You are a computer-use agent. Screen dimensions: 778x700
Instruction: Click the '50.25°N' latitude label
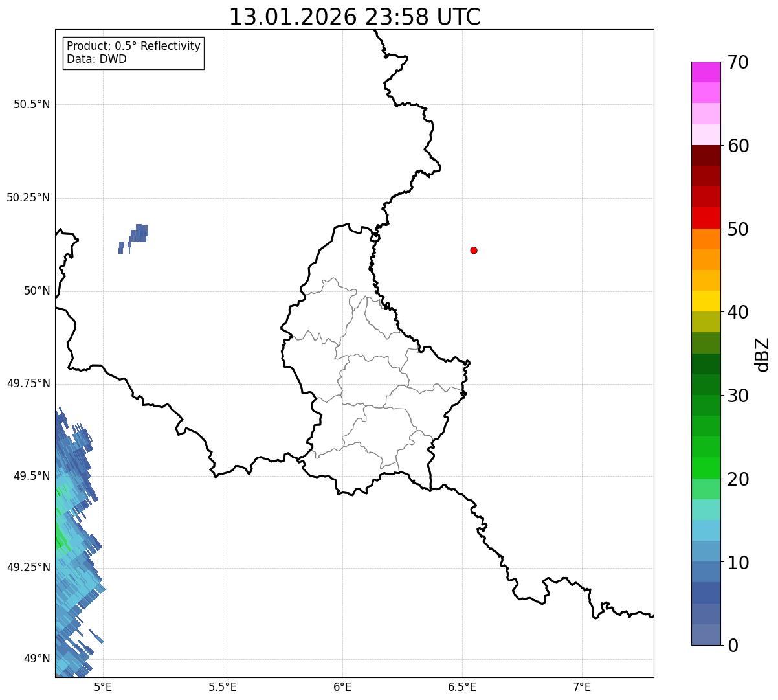(28, 198)
